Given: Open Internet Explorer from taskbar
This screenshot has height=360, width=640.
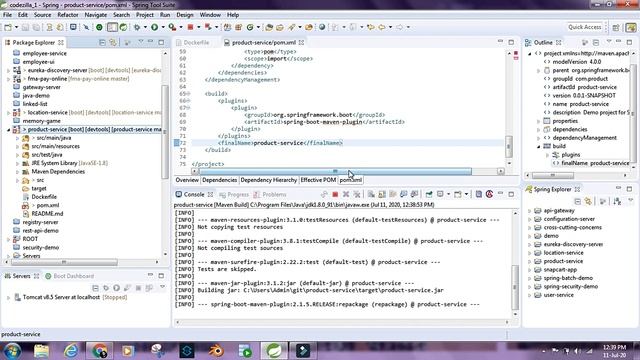Looking at the screenshot, I should point(71,351).
